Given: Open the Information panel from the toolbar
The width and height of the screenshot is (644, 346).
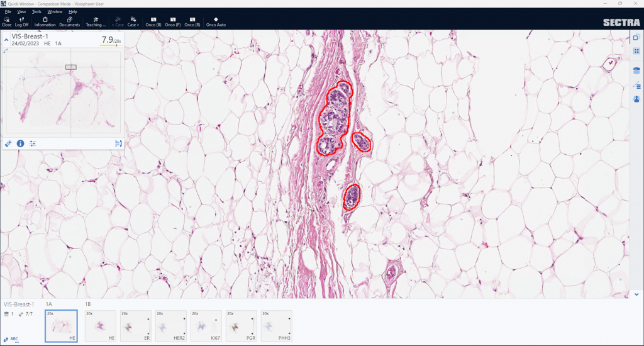Looking at the screenshot, I should coord(45,21).
